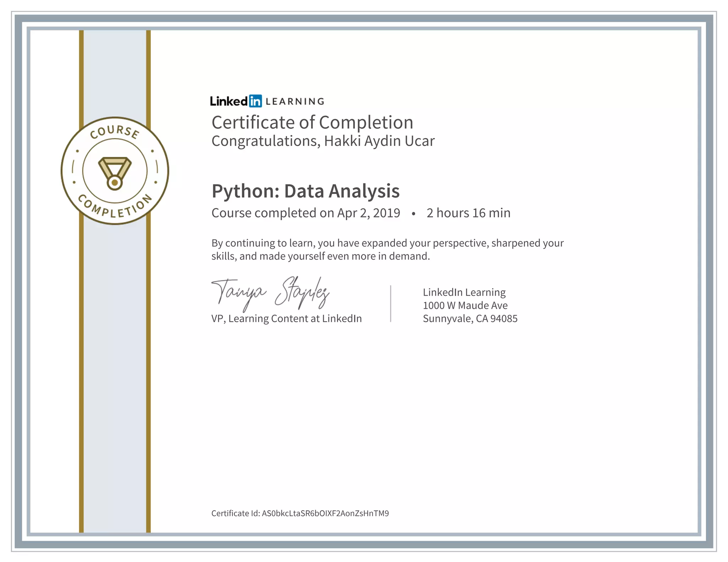Screen dimensions: 728x562
Task: Click the LEARNING wordmark beside logo
Action: [295, 102]
